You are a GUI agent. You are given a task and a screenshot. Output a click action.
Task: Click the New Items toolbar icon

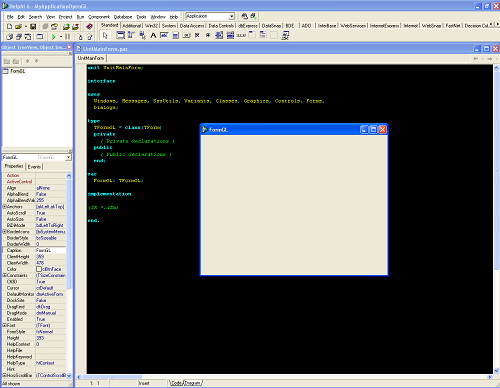9,26
